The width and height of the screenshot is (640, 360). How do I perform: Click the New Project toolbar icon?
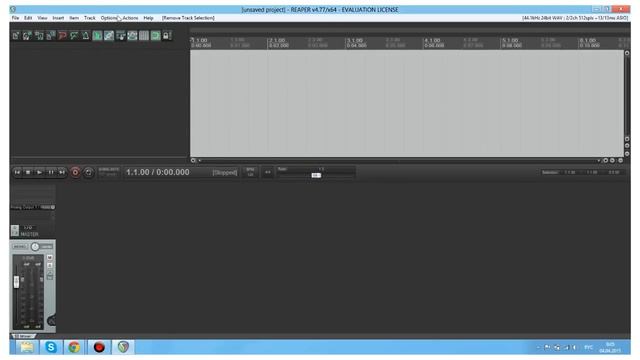pyautogui.click(x=16, y=36)
